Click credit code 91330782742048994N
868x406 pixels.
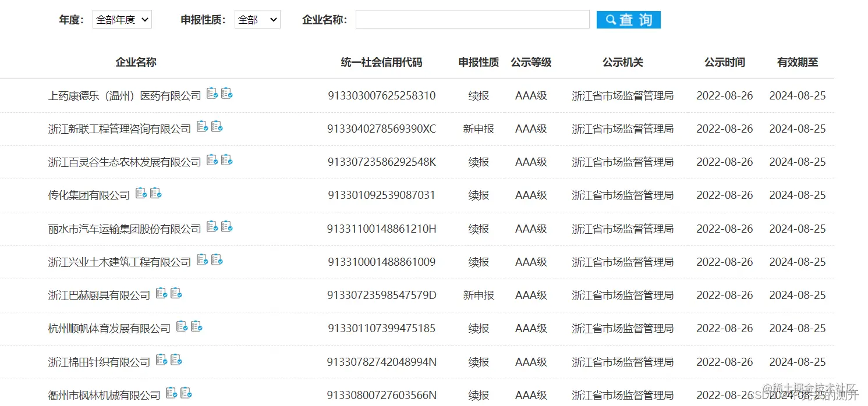[x=382, y=362]
